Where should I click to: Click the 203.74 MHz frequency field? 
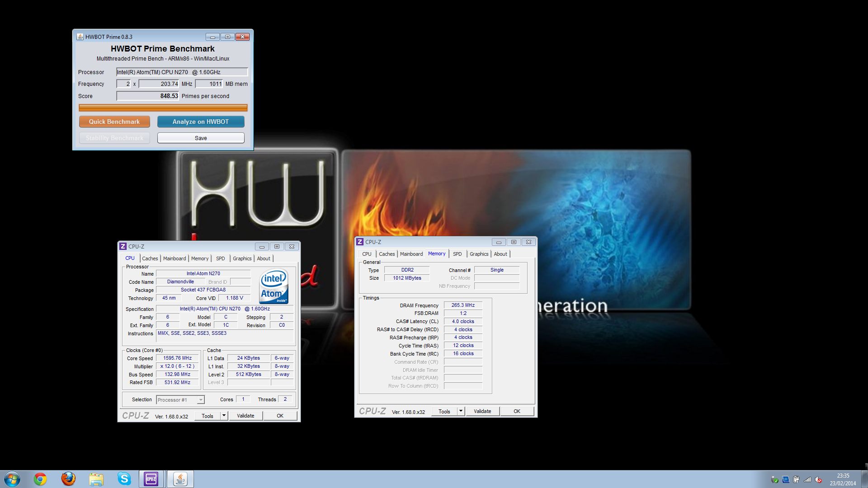(x=159, y=84)
